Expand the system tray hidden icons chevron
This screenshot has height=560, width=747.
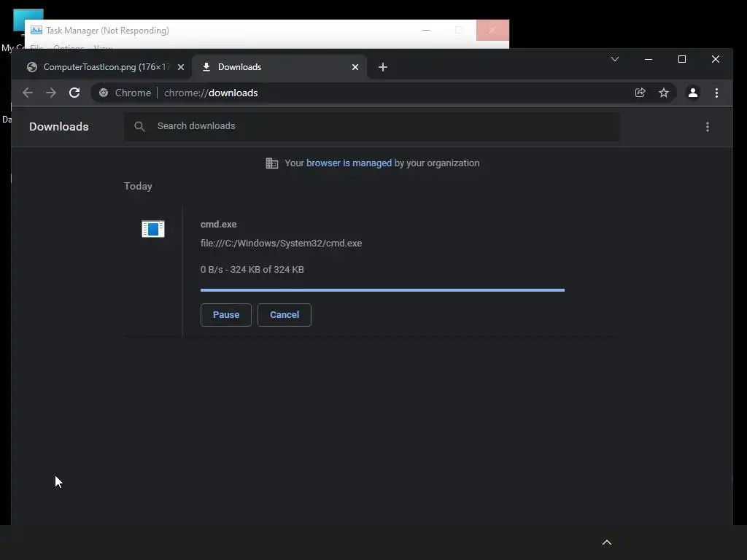click(607, 542)
